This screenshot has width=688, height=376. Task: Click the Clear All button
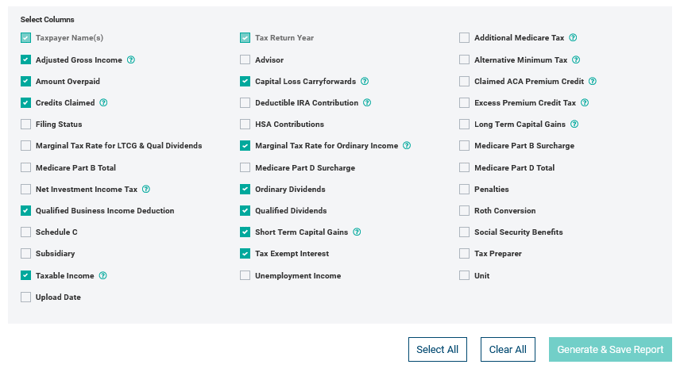pos(508,350)
